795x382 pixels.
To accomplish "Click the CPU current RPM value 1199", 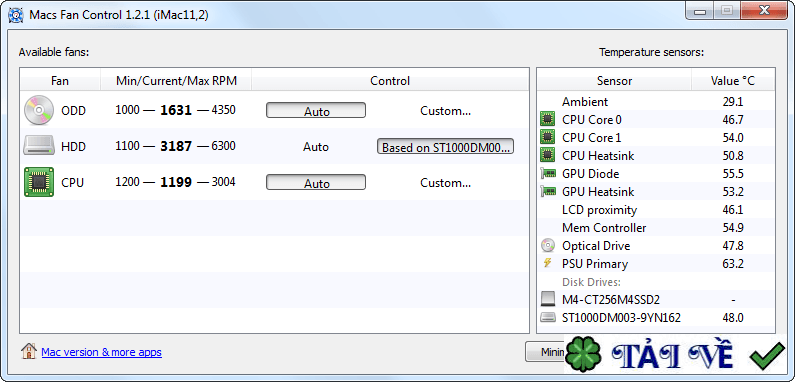I will (176, 182).
